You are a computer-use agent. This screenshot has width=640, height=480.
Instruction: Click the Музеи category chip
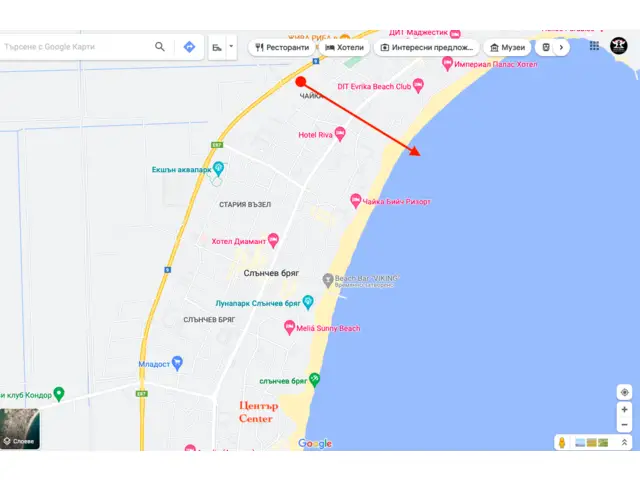click(507, 48)
